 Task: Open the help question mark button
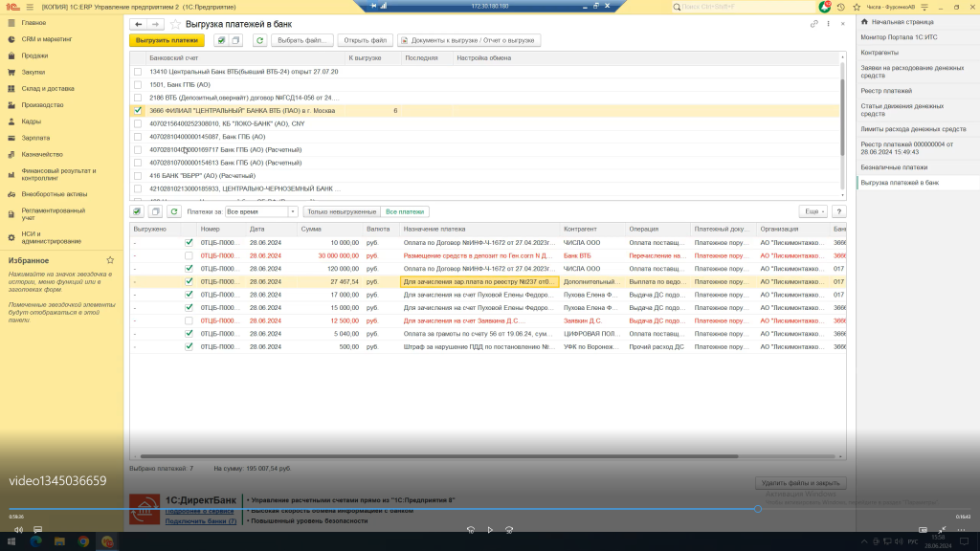[839, 211]
